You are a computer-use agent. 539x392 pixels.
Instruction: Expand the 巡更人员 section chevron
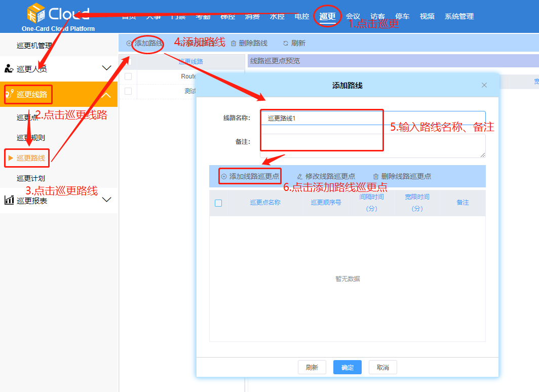click(106, 67)
